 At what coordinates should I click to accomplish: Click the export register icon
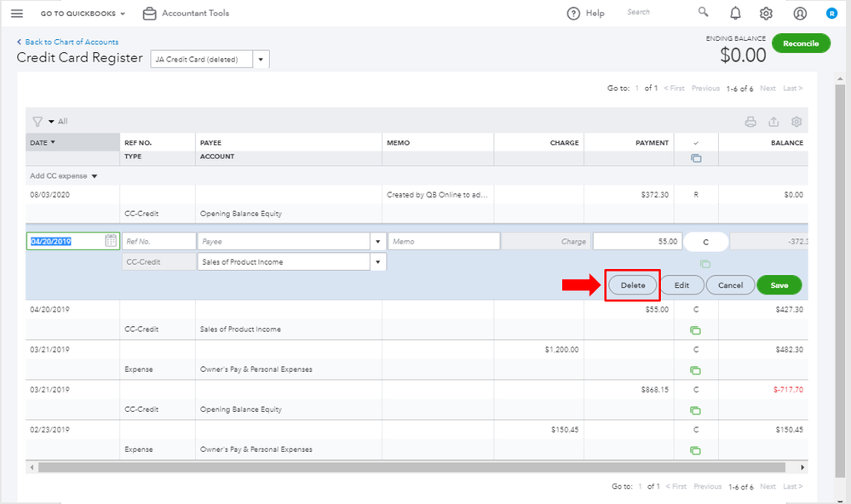(x=773, y=122)
